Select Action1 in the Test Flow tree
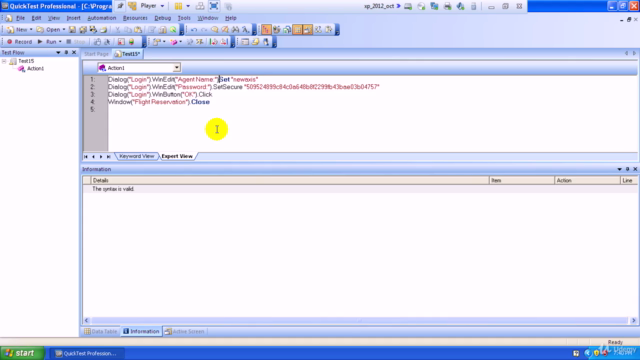The image size is (640, 360). 35,69
